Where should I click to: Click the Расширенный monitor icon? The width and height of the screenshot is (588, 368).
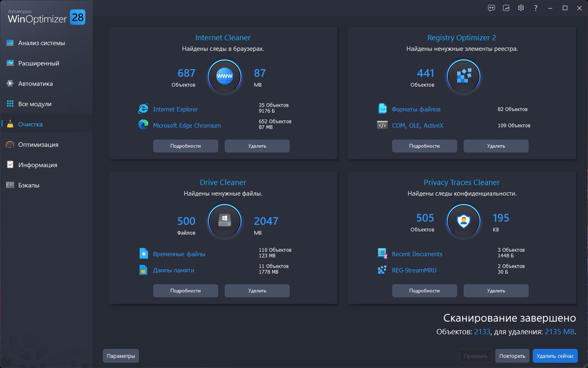pyautogui.click(x=10, y=63)
